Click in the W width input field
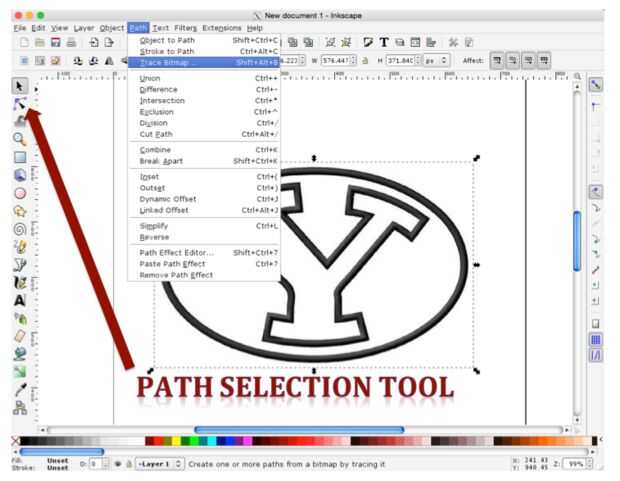Viewport: 620px width, 481px height. click(x=335, y=61)
